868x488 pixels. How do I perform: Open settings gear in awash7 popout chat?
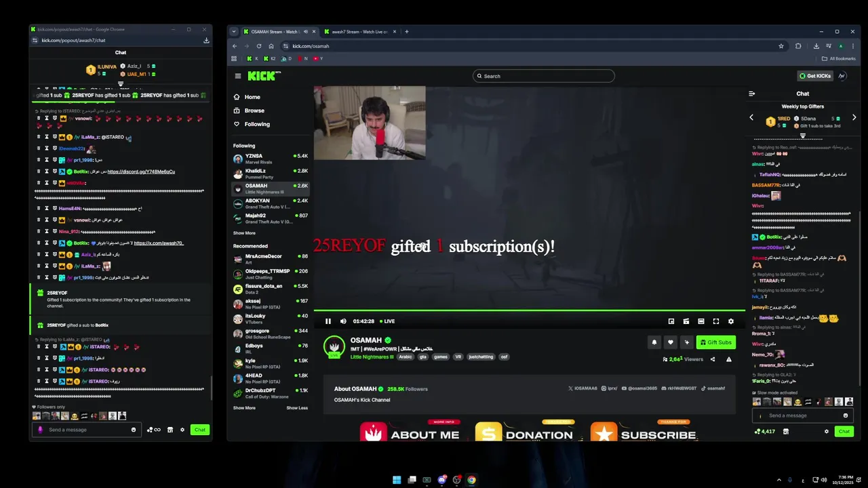(x=182, y=430)
